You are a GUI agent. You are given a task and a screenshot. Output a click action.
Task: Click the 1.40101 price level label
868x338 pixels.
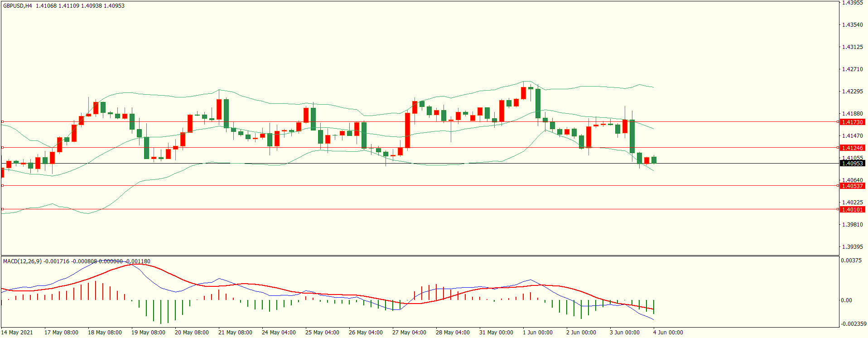click(852, 209)
